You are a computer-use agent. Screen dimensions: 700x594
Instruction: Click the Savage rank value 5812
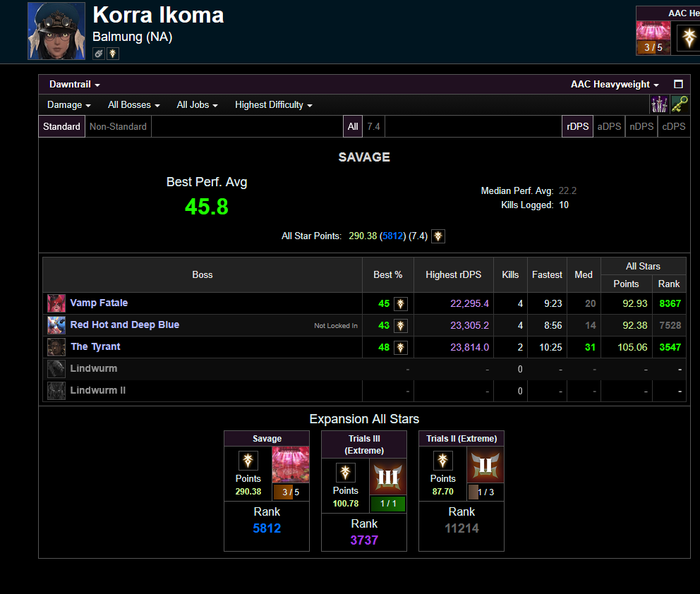click(267, 528)
